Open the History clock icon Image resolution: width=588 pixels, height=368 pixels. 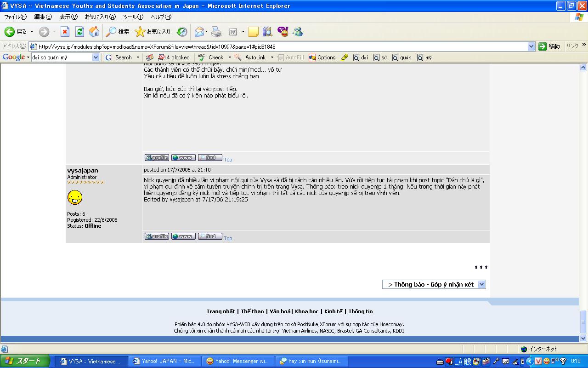point(182,32)
